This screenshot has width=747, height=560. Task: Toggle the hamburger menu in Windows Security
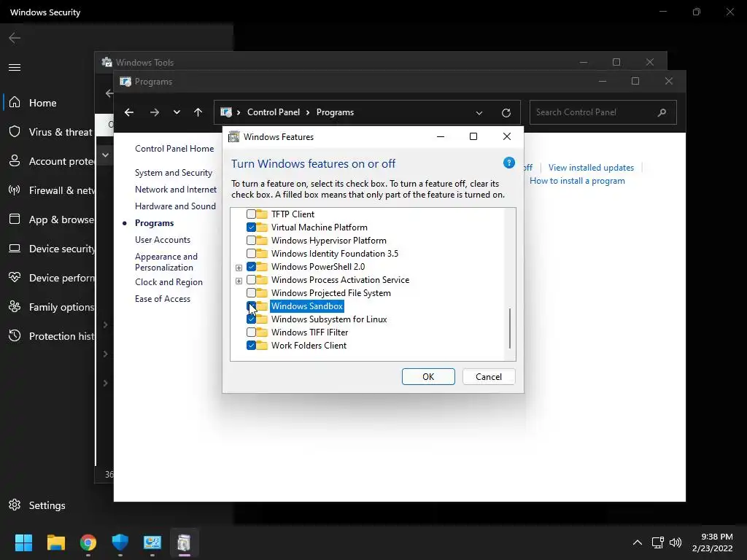(15, 67)
